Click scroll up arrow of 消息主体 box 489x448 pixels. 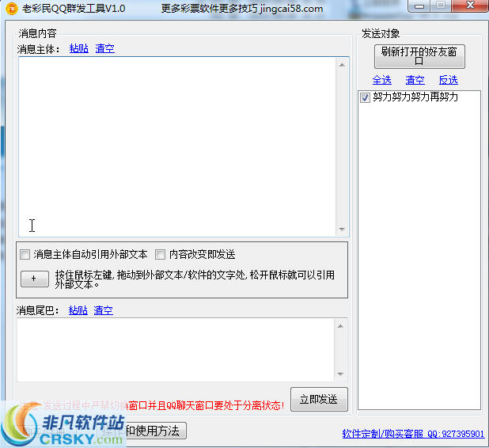click(x=342, y=65)
